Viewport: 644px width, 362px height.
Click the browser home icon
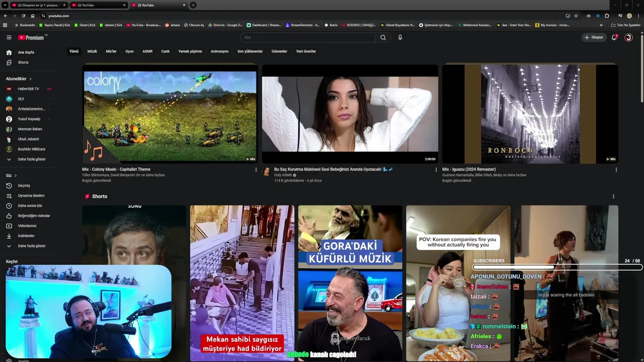33,16
